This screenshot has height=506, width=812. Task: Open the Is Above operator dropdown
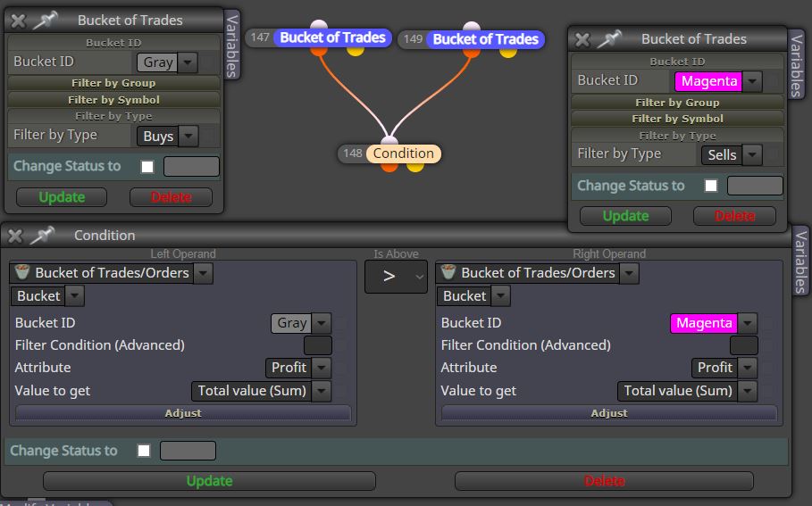click(396, 277)
